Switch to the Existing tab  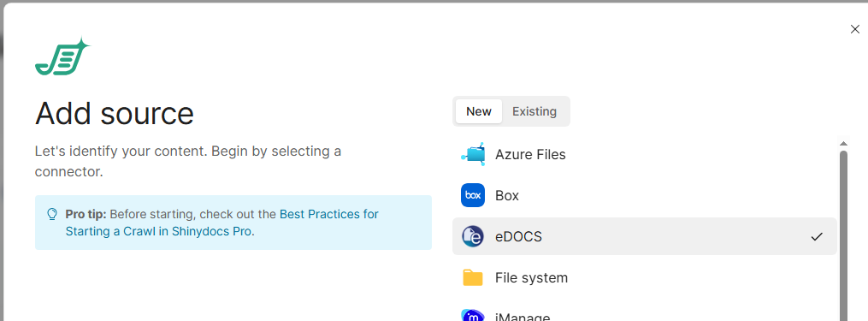pyautogui.click(x=534, y=111)
